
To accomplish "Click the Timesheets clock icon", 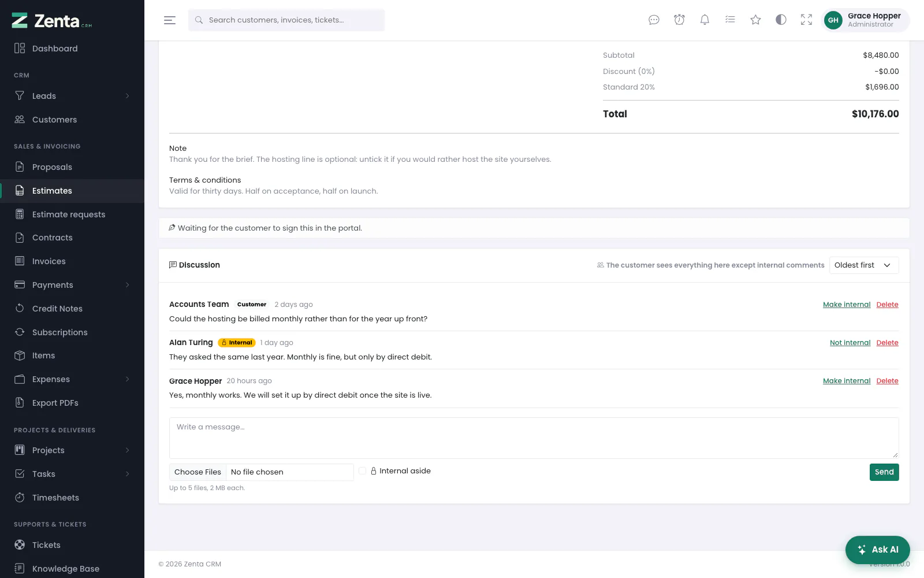I will point(20,498).
